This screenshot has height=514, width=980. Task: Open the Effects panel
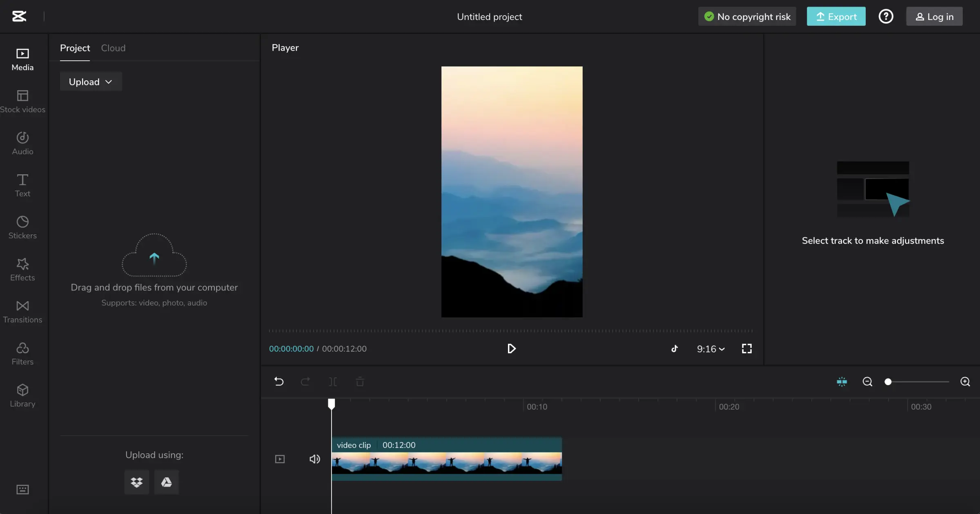[22, 269]
